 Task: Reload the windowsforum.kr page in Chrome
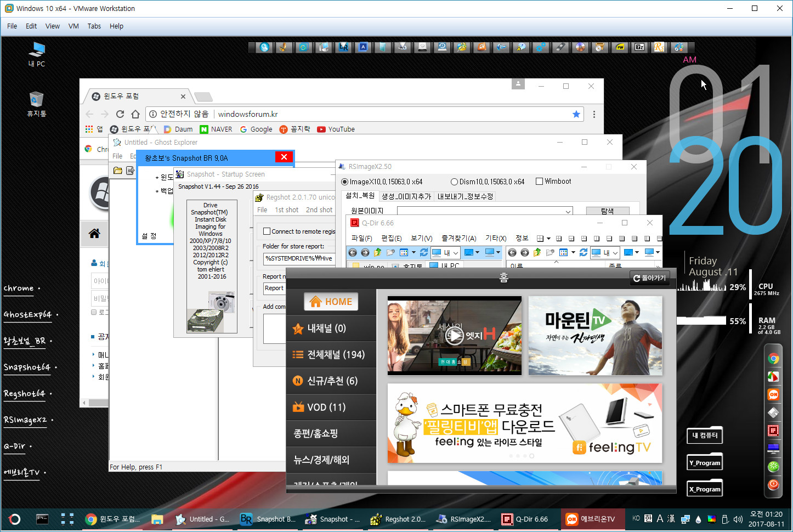pyautogui.click(x=120, y=114)
